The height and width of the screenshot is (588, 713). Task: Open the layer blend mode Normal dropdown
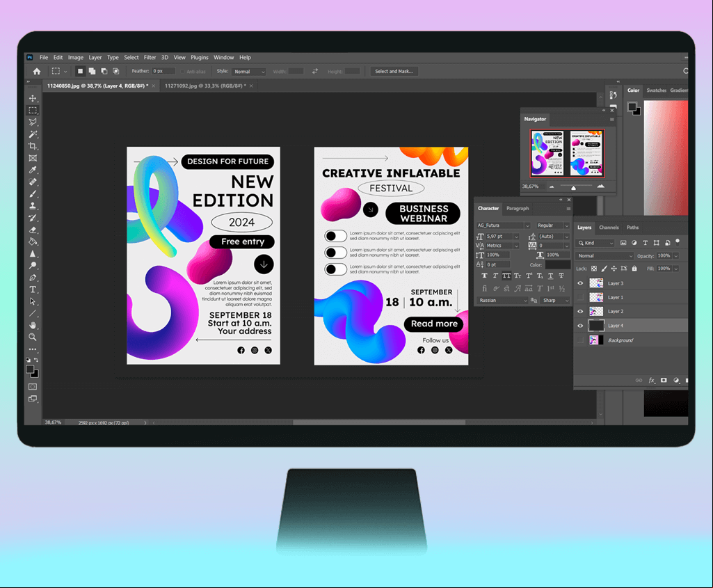[604, 256]
